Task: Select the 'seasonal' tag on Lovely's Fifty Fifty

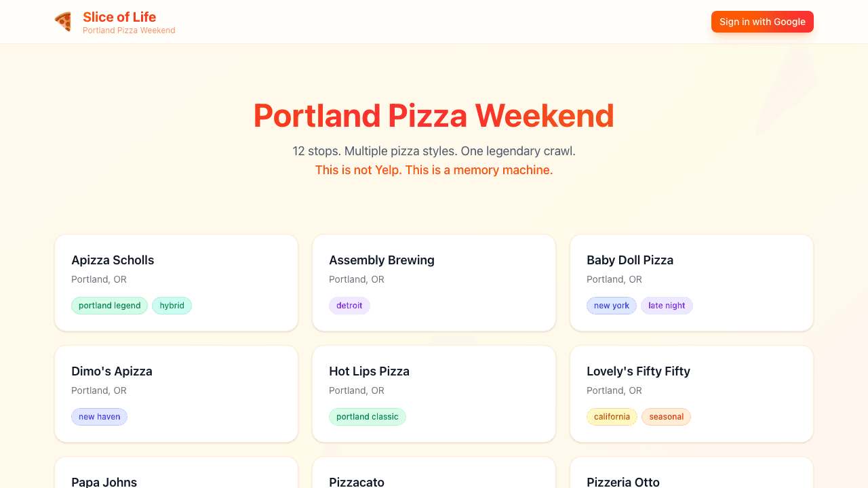Action: [x=666, y=417]
